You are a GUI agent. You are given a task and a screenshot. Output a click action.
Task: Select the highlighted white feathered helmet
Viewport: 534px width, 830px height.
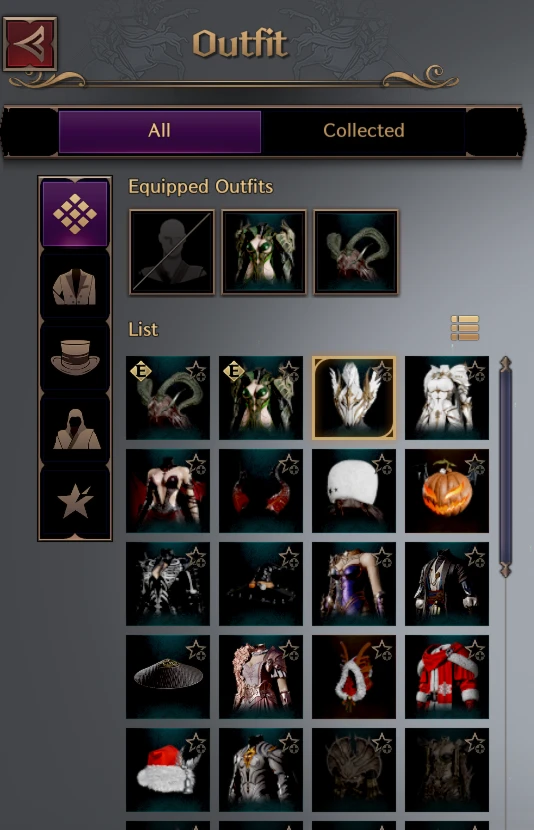pyautogui.click(x=354, y=398)
